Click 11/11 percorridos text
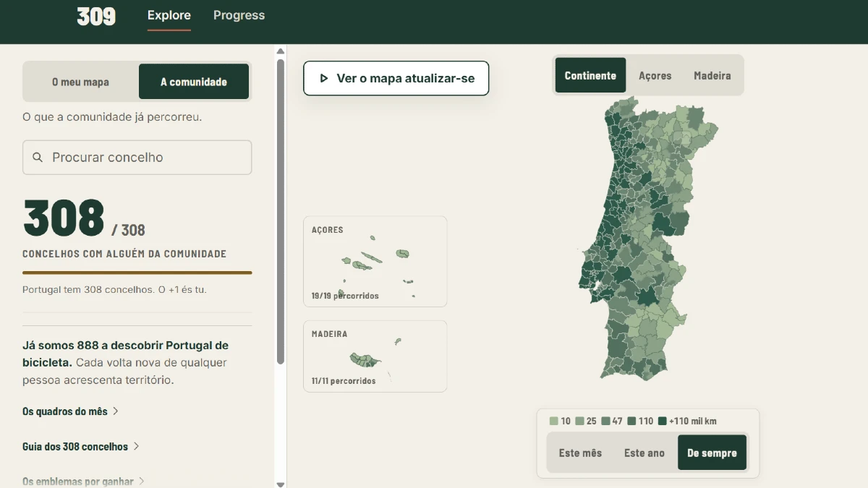868x488 pixels. click(344, 381)
